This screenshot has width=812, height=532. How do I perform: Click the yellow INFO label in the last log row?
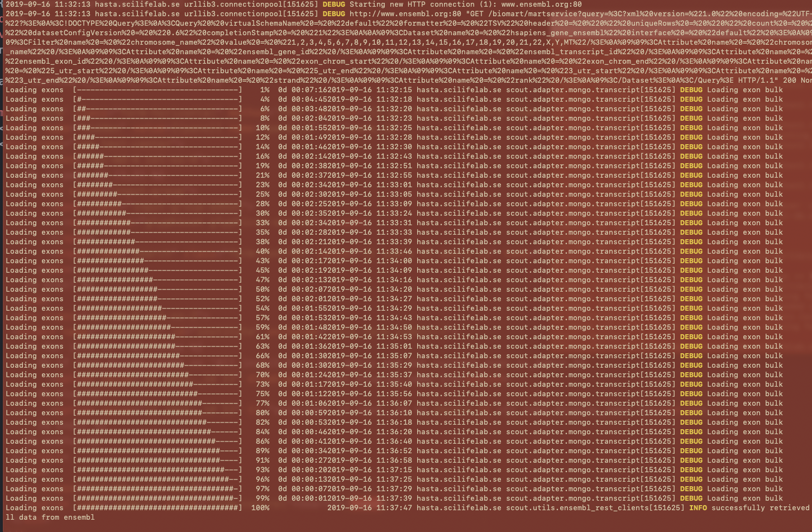click(698, 508)
